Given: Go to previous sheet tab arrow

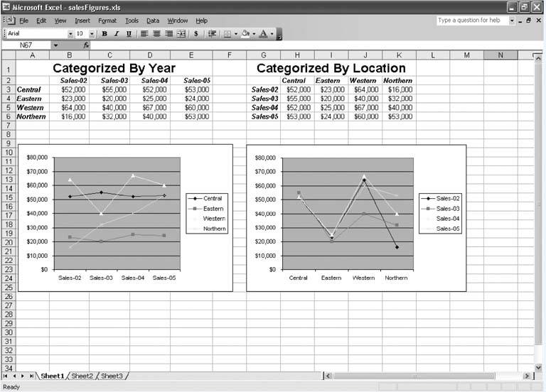Looking at the screenshot, I should (14, 376).
